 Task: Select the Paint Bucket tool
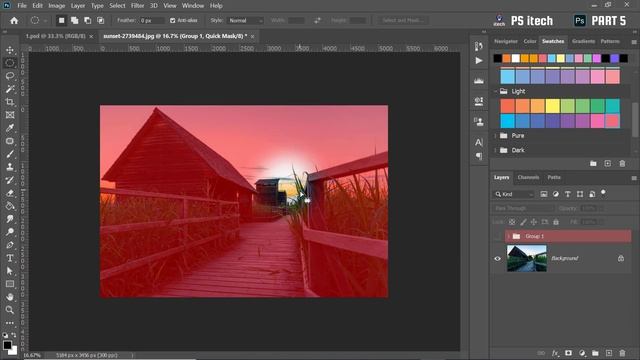point(10,206)
